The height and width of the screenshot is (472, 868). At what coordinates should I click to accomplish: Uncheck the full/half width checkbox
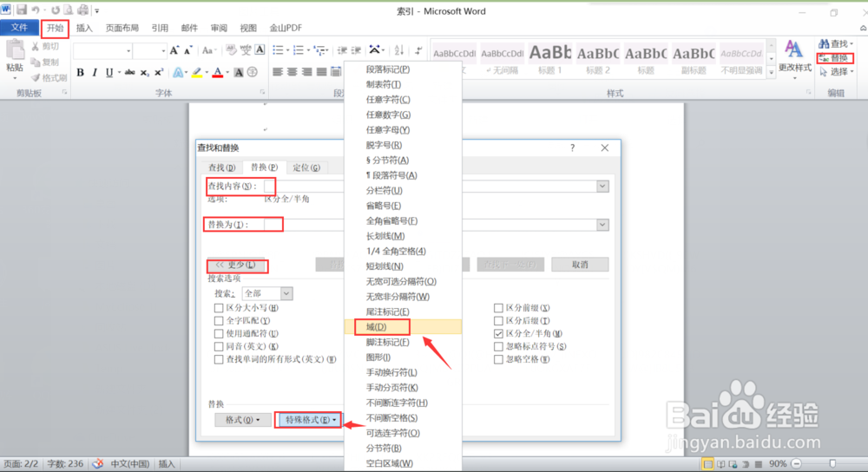(x=498, y=334)
